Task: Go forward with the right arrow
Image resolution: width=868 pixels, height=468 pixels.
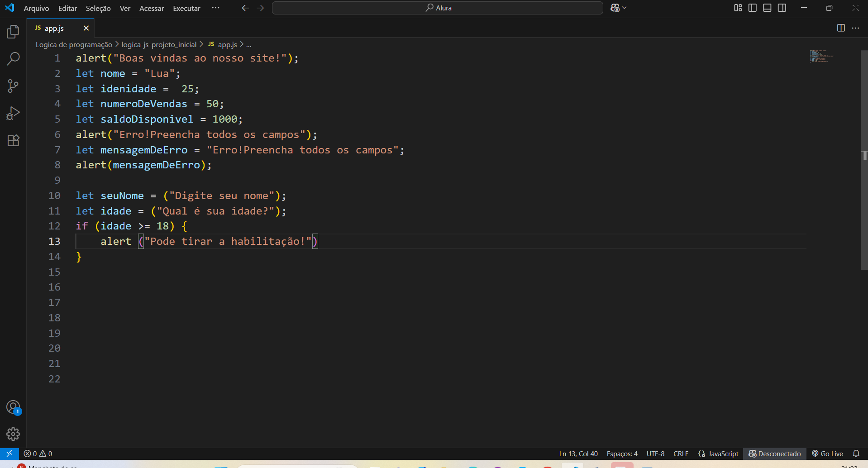Action: tap(260, 8)
